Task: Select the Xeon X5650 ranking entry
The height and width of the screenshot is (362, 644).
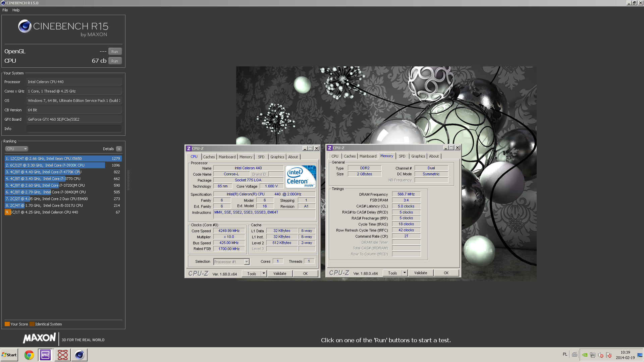Action: (63, 159)
